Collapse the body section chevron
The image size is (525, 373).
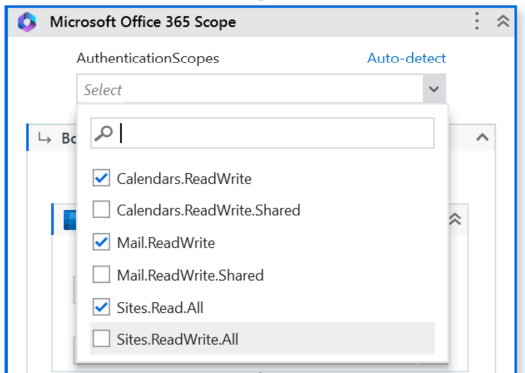482,137
